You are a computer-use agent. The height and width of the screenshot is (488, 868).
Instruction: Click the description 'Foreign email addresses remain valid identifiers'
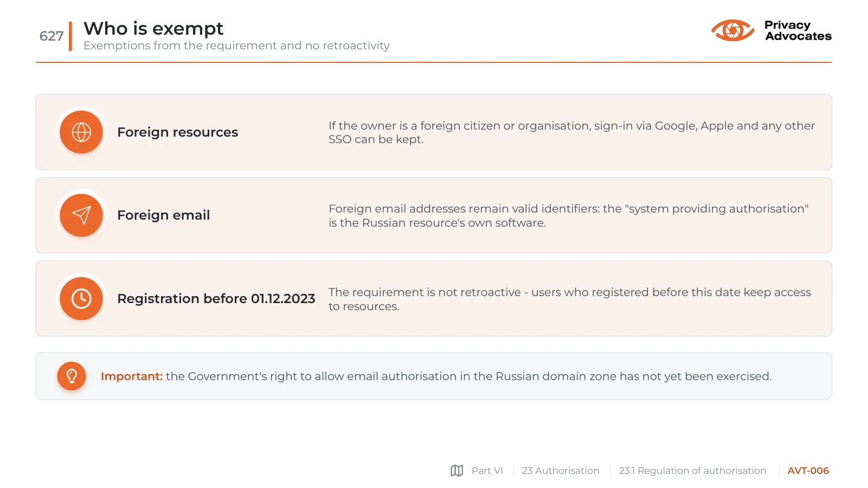coord(568,216)
